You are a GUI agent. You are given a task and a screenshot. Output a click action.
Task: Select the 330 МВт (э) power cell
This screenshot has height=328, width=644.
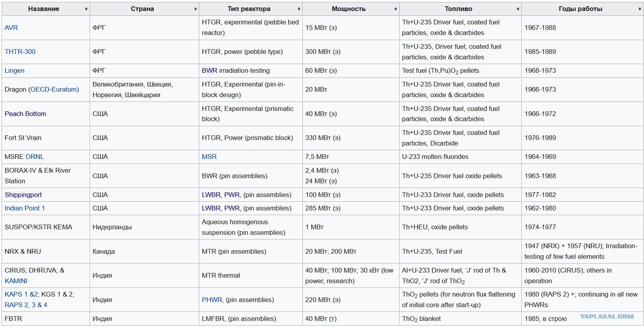(351, 138)
